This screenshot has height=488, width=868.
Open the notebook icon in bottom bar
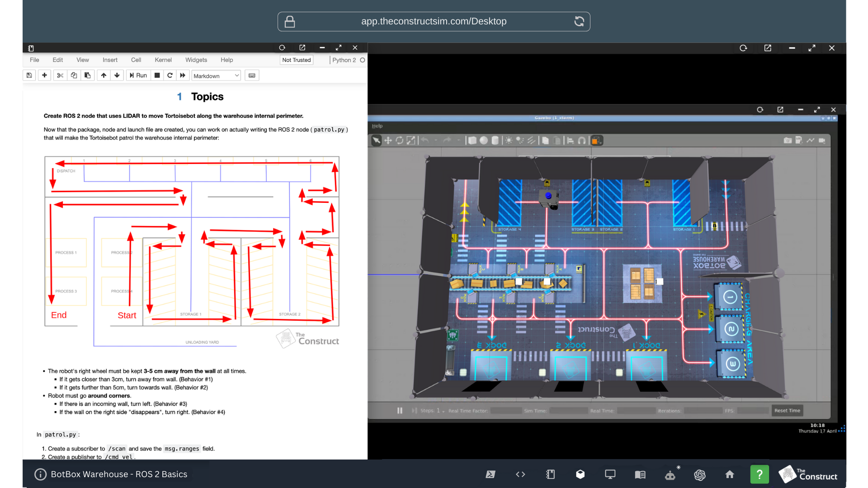coord(550,474)
